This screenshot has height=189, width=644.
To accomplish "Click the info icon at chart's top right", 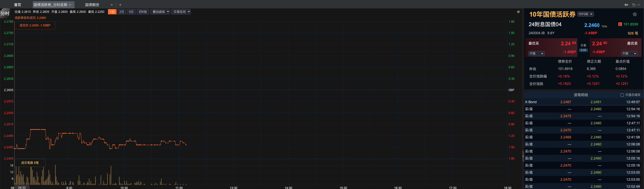I will 518,12.
